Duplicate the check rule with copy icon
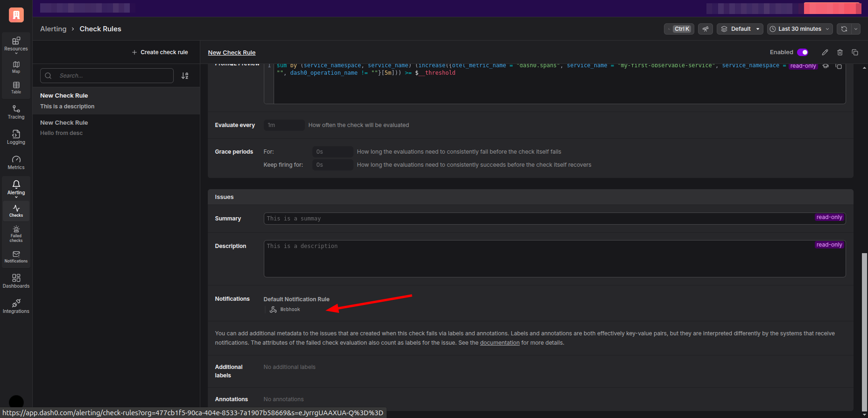This screenshot has width=868, height=418. coord(855,52)
